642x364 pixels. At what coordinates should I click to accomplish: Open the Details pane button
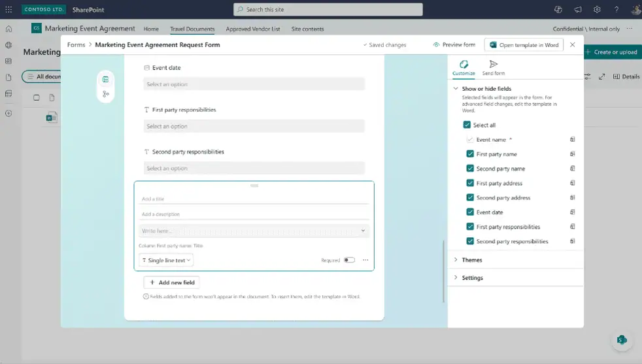click(626, 76)
